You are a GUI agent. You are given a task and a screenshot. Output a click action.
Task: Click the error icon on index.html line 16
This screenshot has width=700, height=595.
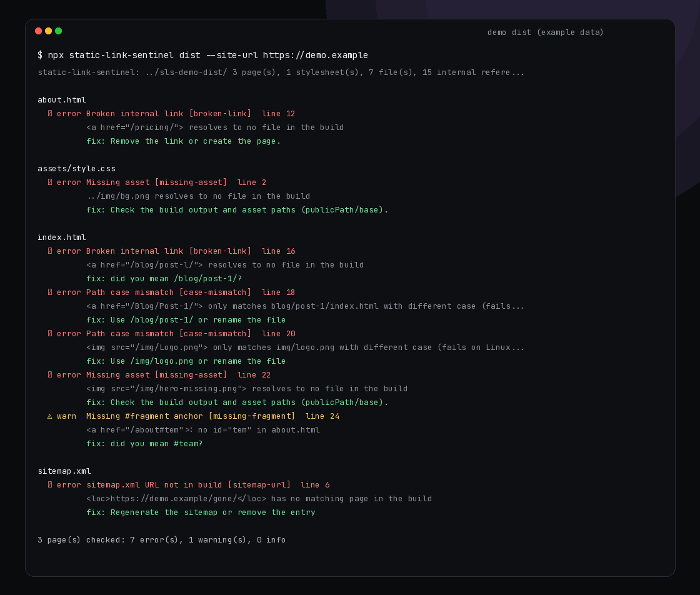coord(50,251)
